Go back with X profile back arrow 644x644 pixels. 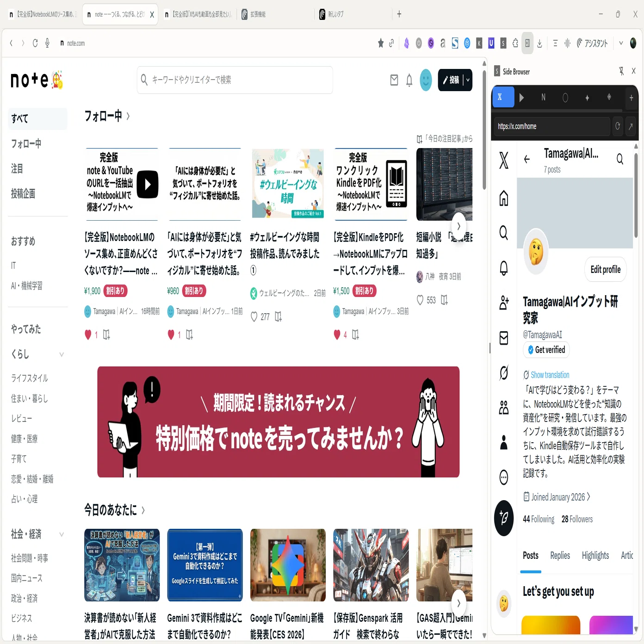pyautogui.click(x=526, y=160)
